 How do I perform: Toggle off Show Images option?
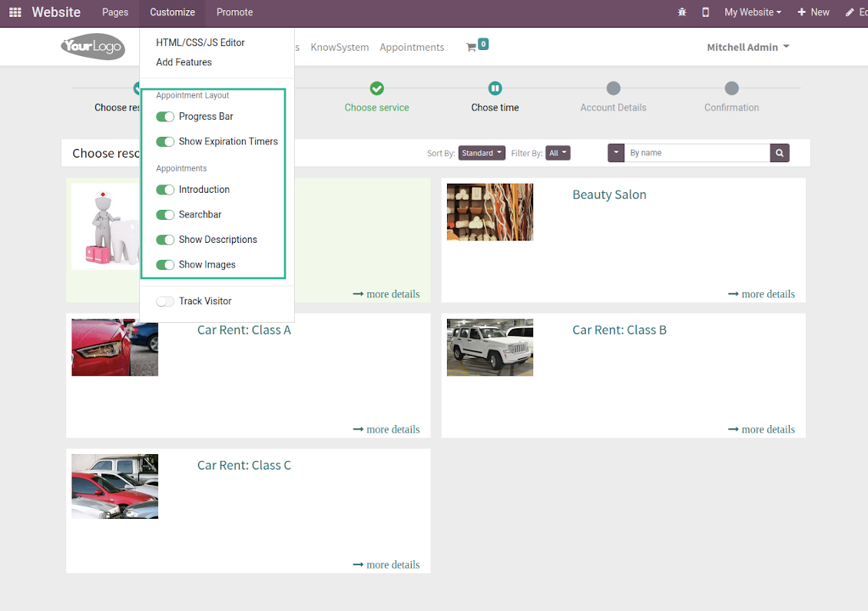click(165, 265)
